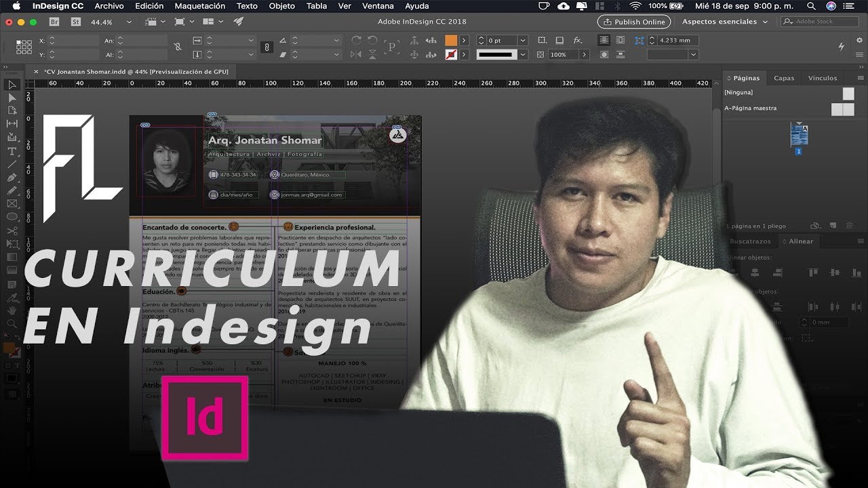
Task: Select the Type tool
Action: [x=12, y=150]
